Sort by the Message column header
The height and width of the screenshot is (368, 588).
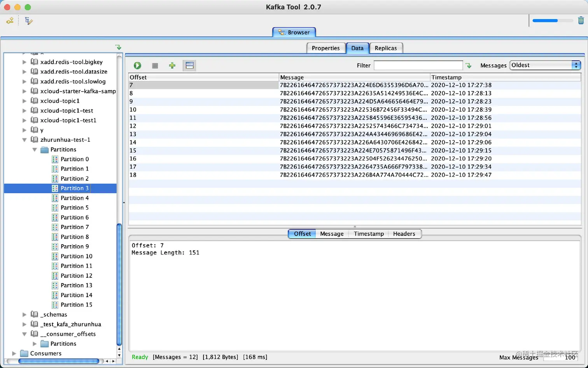354,77
